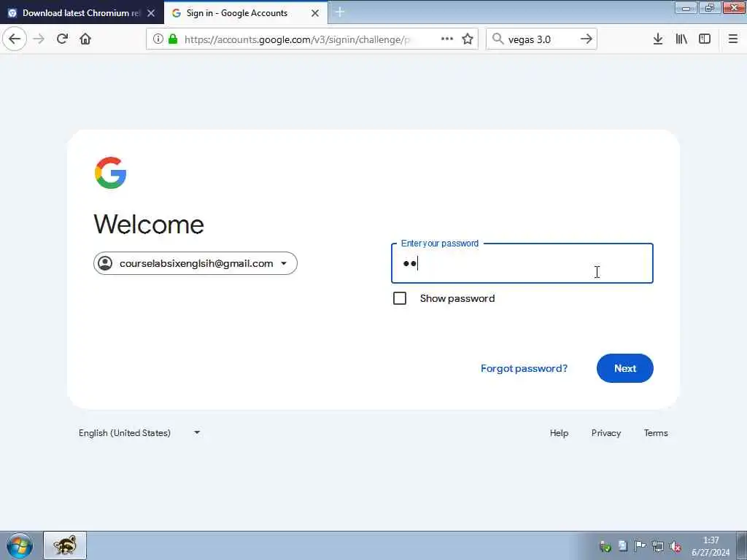Click the Welcome heading text
Viewport: 747px width, 560px height.
(x=149, y=225)
